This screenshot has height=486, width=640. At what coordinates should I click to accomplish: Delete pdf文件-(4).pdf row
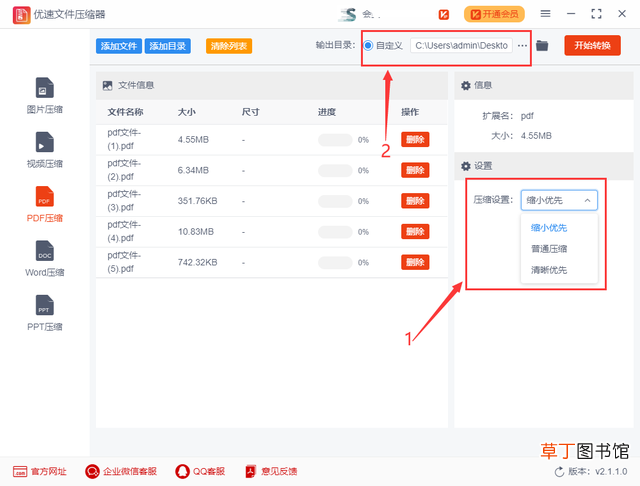click(415, 231)
